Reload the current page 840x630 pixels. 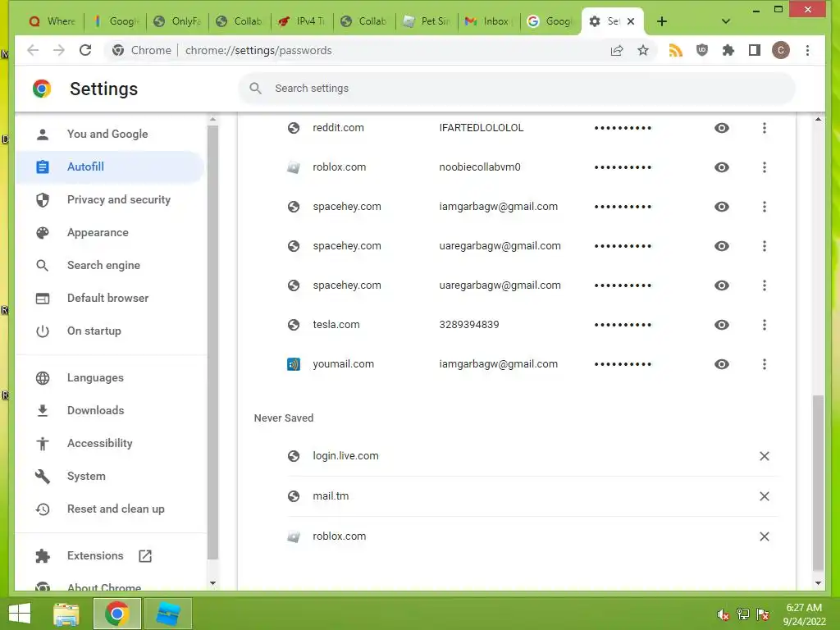85,50
